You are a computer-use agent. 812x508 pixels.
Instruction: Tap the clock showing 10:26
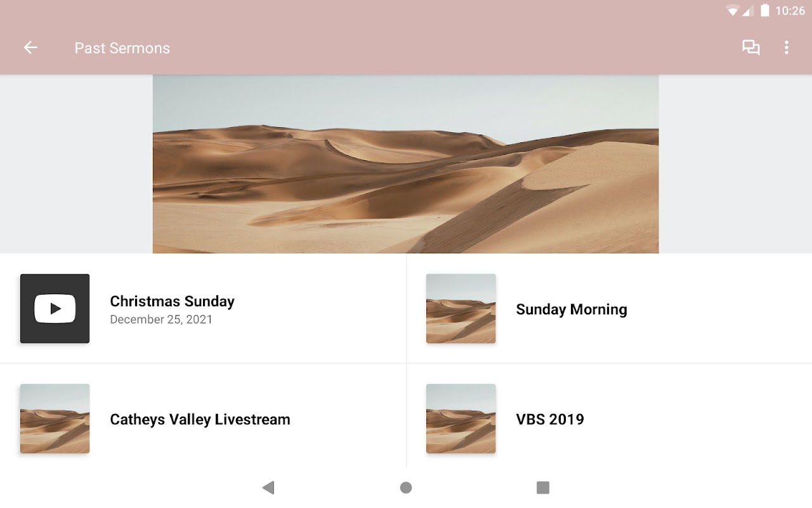click(790, 11)
